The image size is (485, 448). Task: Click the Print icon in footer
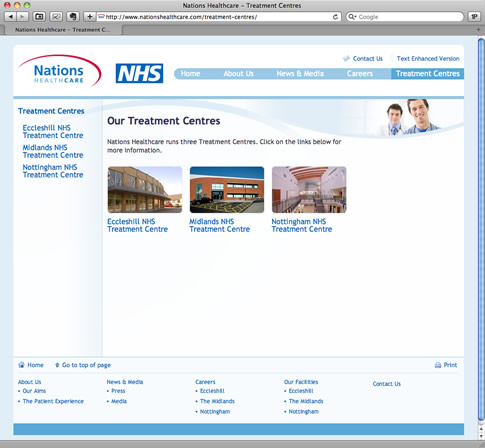point(438,365)
